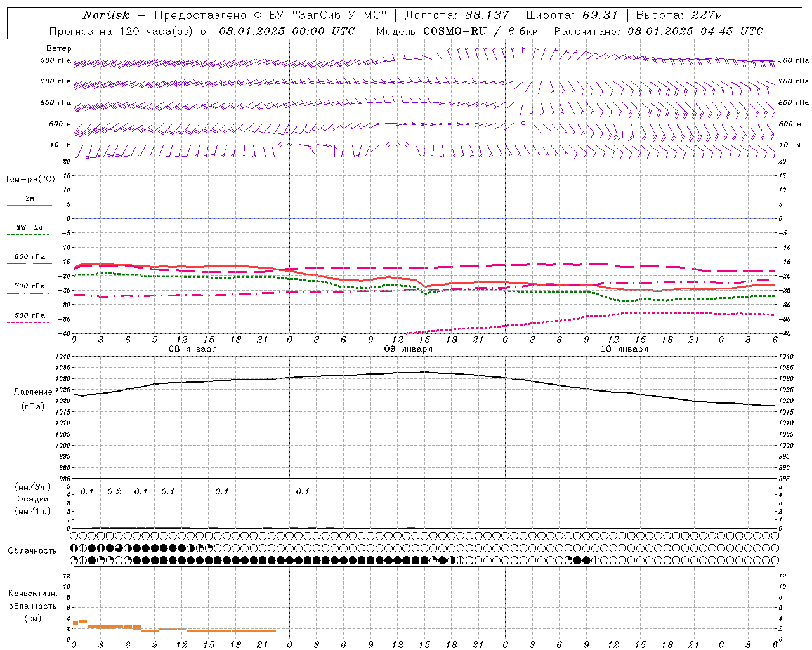Click the red dotted '500 гПа' legend line under temperature
The image size is (812, 650).
click(28, 322)
